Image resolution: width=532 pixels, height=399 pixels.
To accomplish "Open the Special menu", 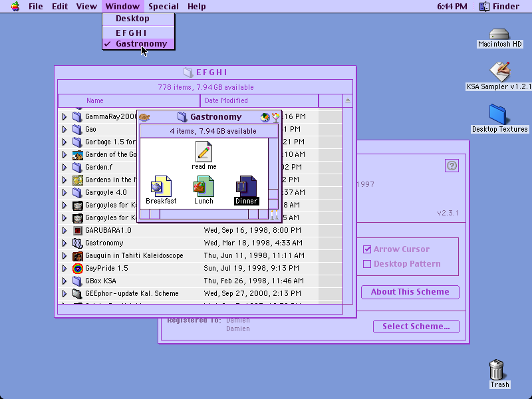I will (x=163, y=7).
